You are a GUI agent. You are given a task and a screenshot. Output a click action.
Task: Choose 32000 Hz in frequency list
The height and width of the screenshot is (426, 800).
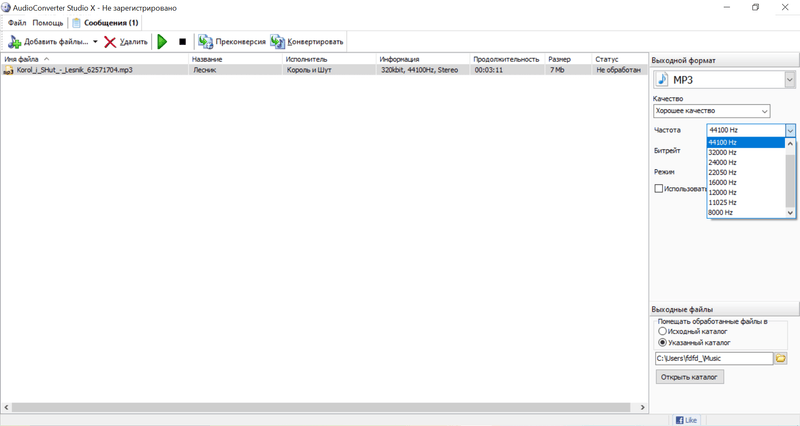[x=745, y=153]
